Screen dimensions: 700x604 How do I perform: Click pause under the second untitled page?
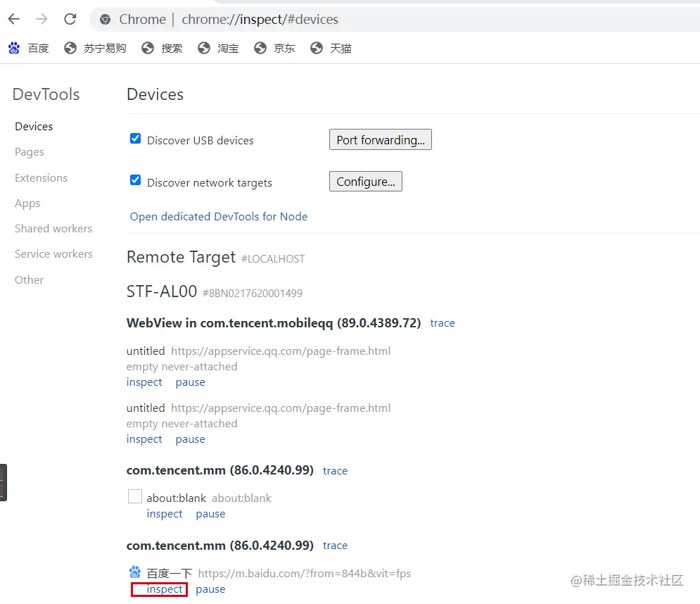pos(190,439)
